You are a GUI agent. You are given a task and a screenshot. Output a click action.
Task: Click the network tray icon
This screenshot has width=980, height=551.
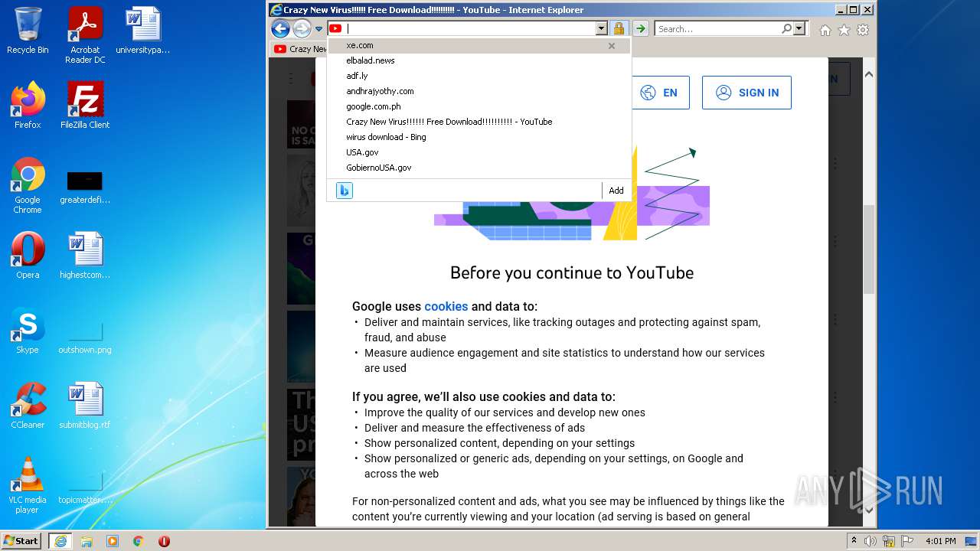coord(889,541)
